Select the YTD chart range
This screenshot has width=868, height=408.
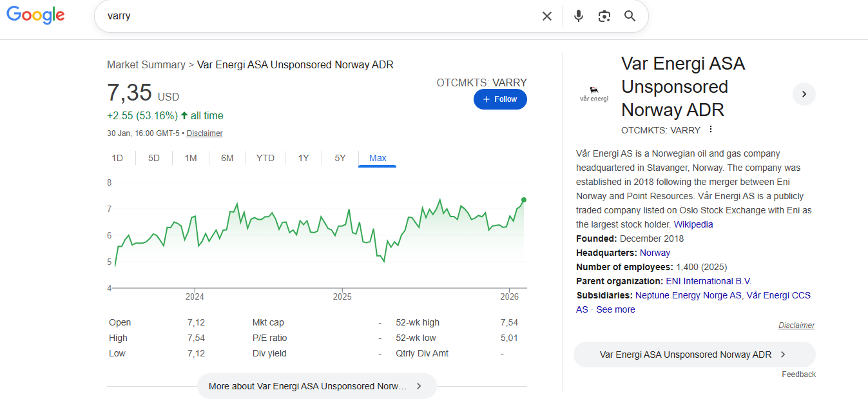click(x=265, y=158)
